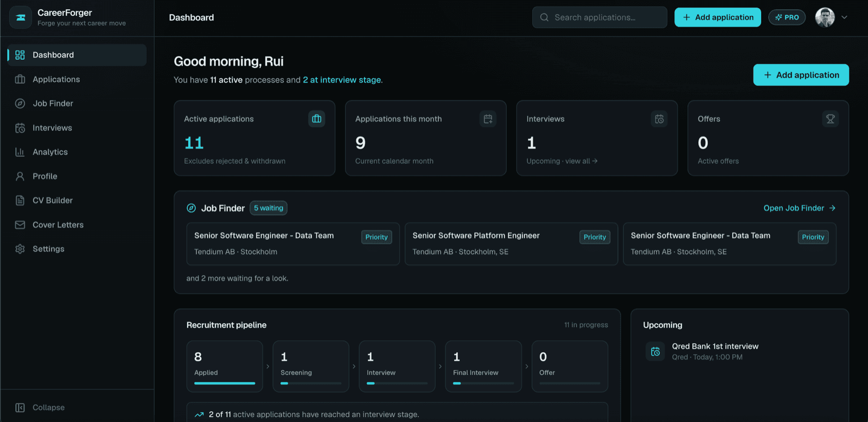
Task: Click the calendar icon beside Qred Bank interview
Action: click(x=655, y=351)
